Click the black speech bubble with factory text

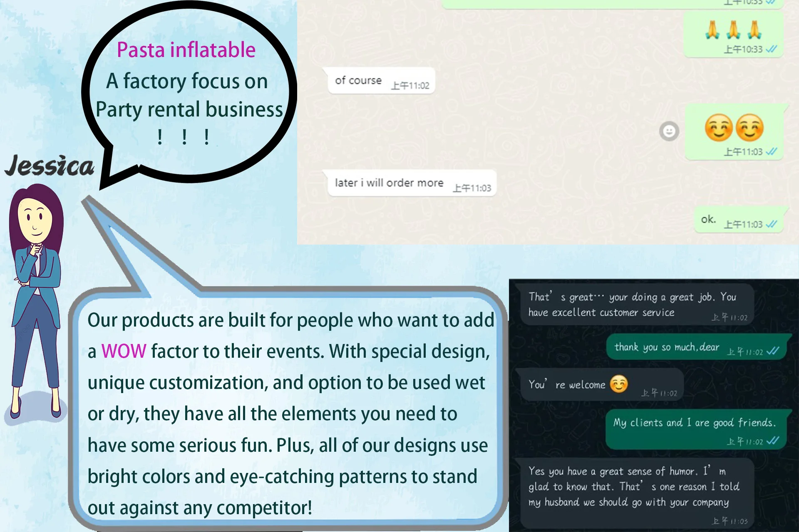[189, 96]
